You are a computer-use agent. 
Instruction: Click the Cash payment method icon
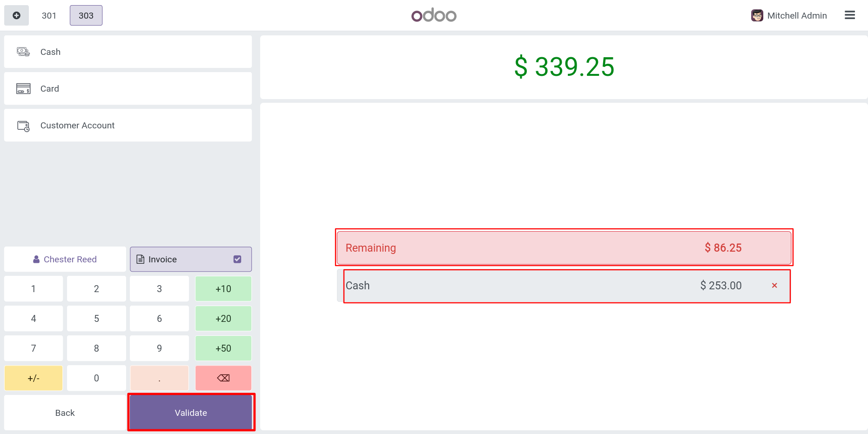coord(23,52)
